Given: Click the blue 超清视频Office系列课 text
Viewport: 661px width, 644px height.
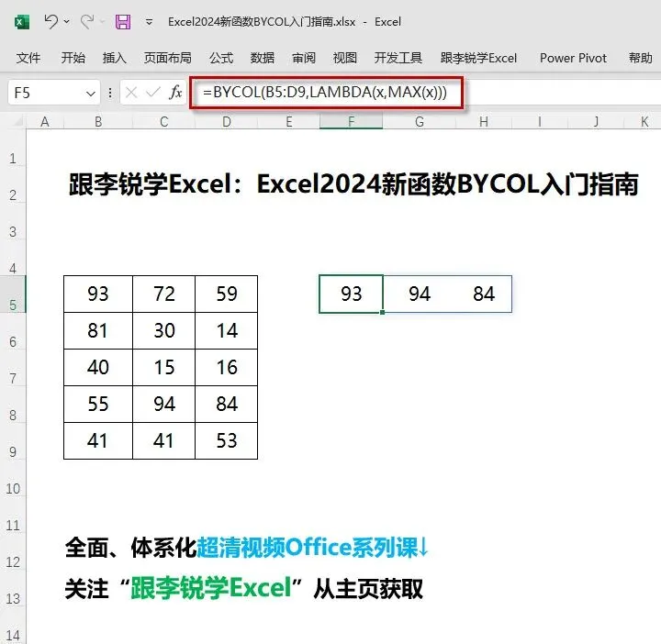Looking at the screenshot, I should (308, 547).
